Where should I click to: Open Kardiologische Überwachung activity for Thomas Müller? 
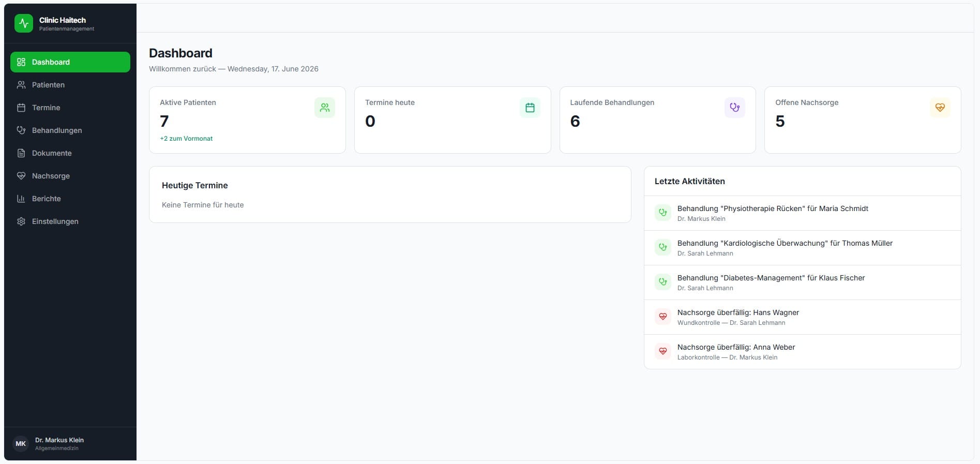coord(803,248)
